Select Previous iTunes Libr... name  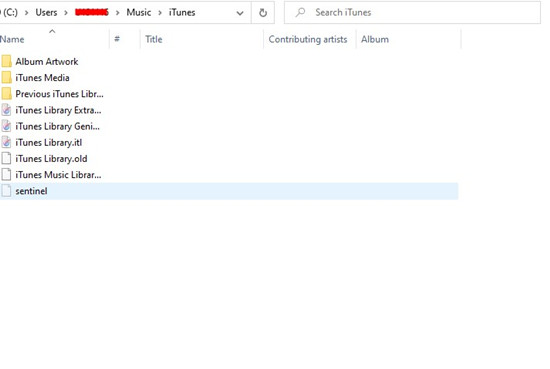tap(59, 94)
